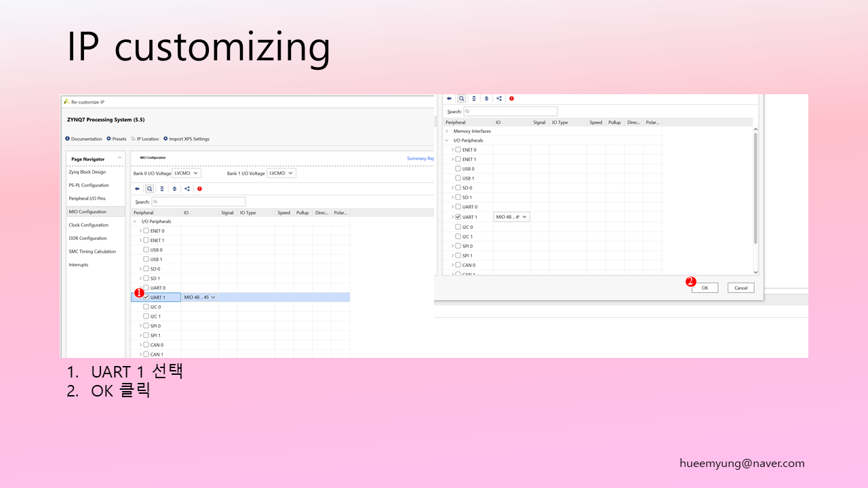Viewport: 868px width, 488px height.
Task: Click the IO Type column header in left screenshot
Action: pos(248,213)
